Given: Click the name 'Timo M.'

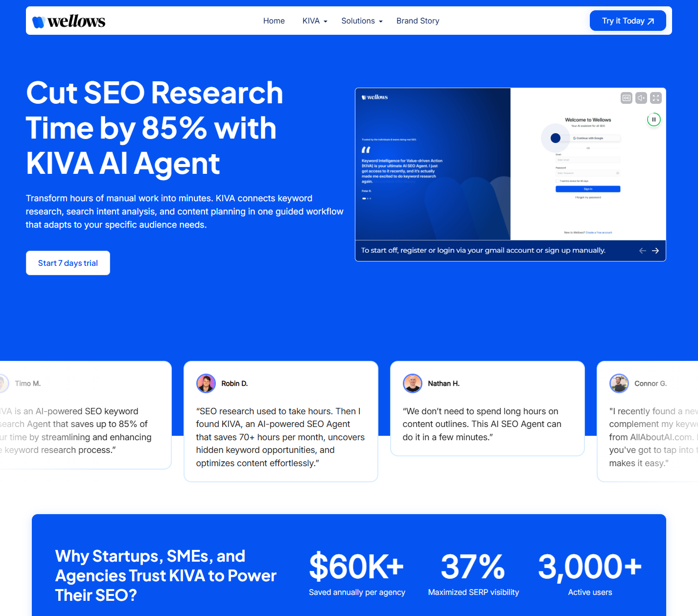Looking at the screenshot, I should [x=28, y=383].
